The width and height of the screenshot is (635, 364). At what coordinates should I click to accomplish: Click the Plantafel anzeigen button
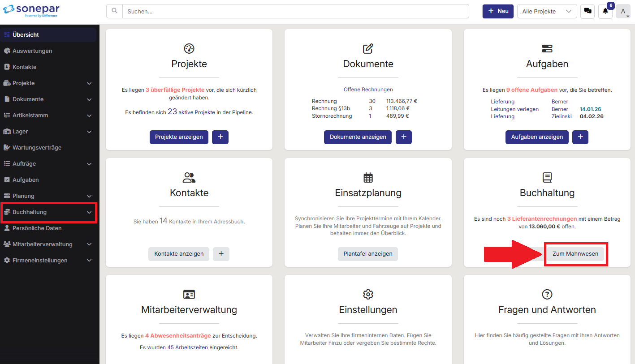pos(367,254)
